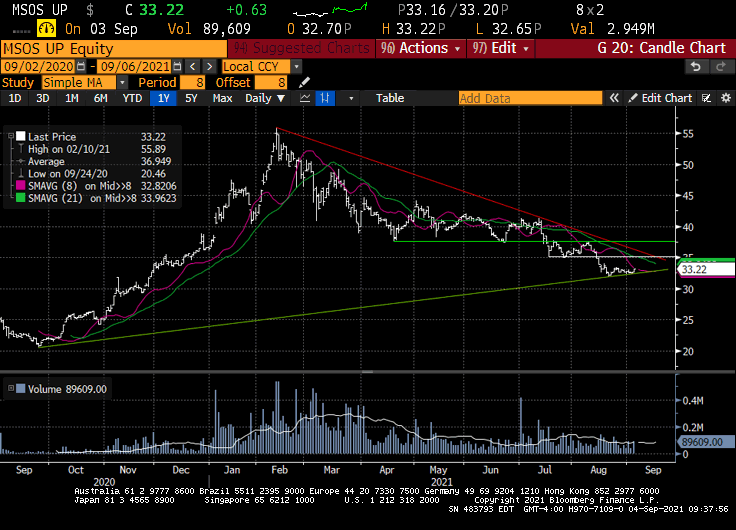Click the 'L 32.65P' low price
Viewport: 736px width, 530px height.
508,29
